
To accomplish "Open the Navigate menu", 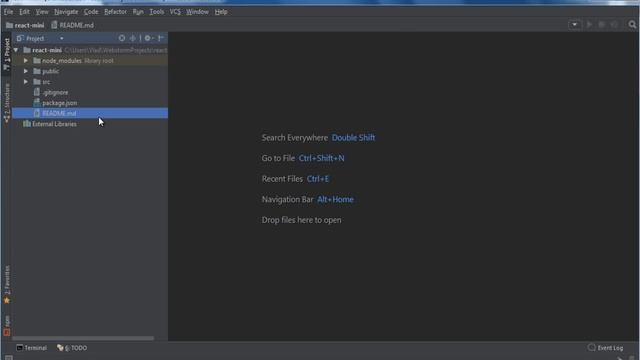I will [x=66, y=12].
